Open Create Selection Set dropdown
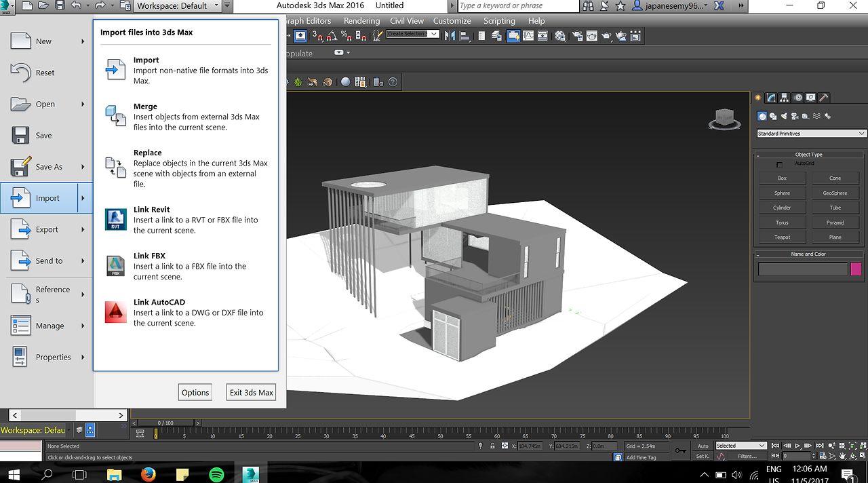Viewport: 868px width, 483px height. [x=412, y=34]
